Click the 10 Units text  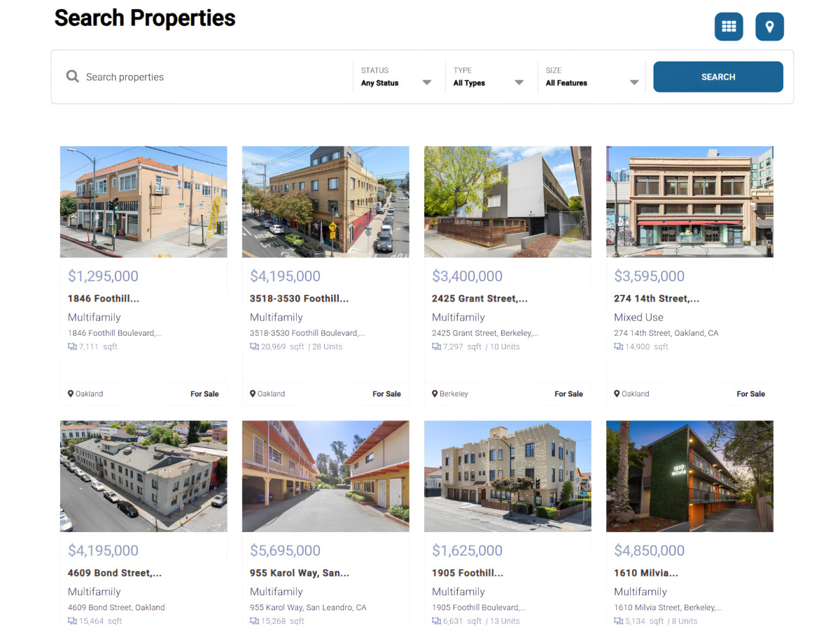[x=505, y=346]
